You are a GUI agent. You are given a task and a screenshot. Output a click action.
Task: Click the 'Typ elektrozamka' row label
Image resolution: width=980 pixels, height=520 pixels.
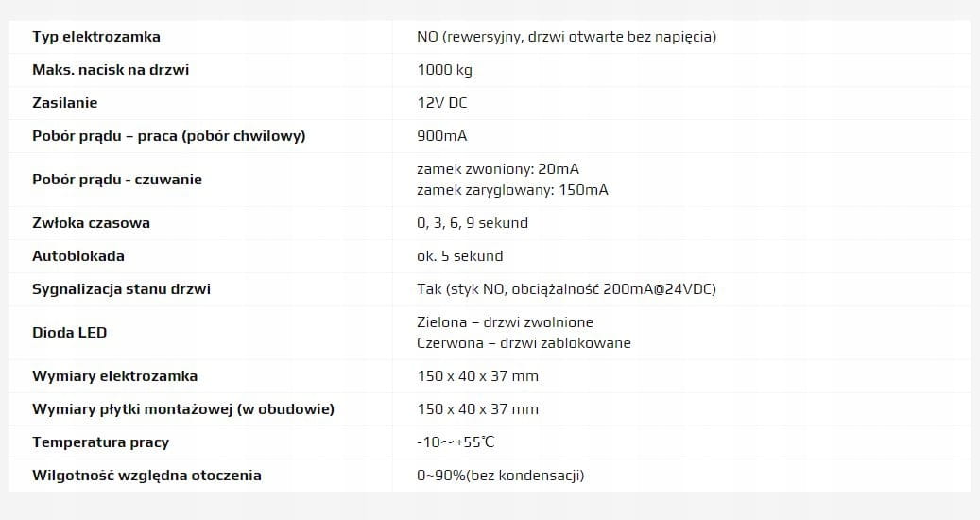click(96, 37)
